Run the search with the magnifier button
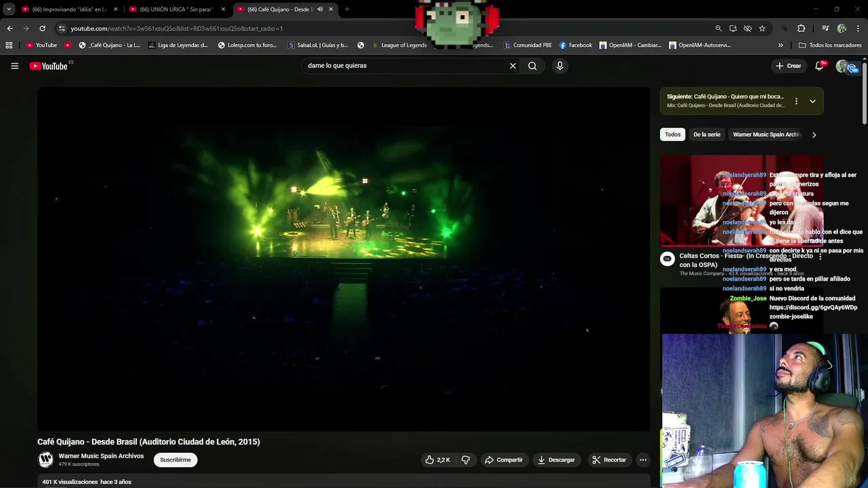 [532, 66]
